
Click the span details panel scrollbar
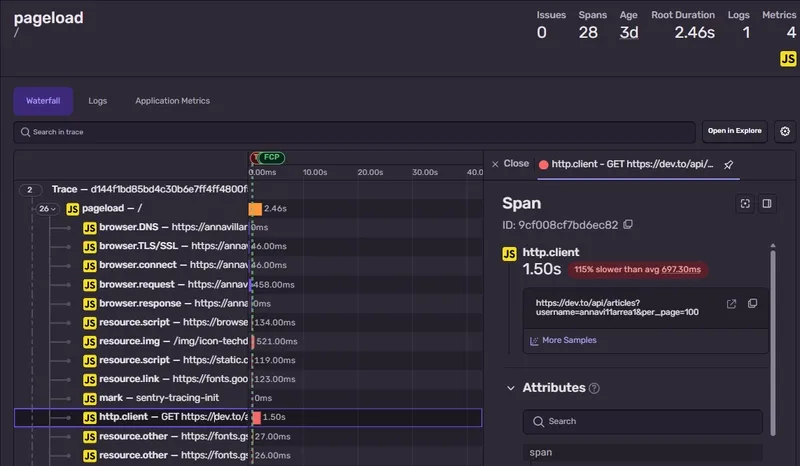click(x=772, y=342)
